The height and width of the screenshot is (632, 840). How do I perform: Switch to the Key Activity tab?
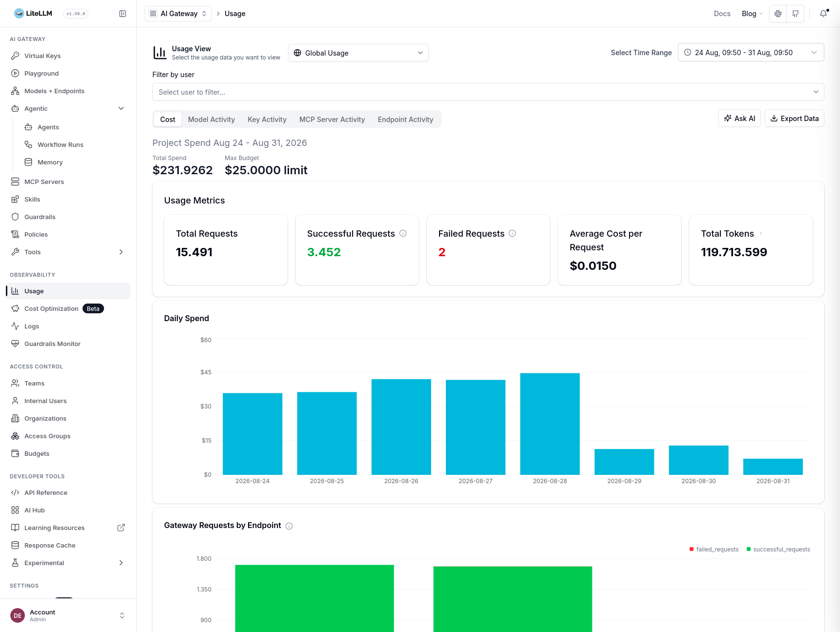point(267,119)
